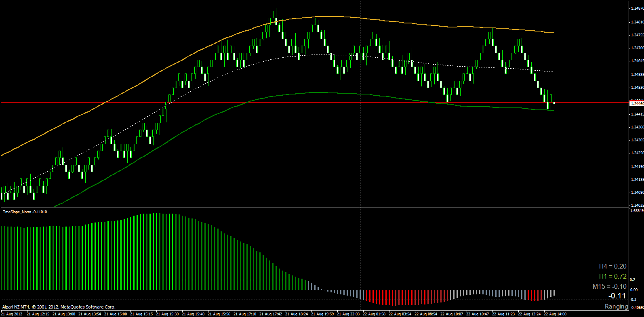Click the 21 Aug 15:15 time label
This screenshot has width=644, height=317.
click(141, 314)
